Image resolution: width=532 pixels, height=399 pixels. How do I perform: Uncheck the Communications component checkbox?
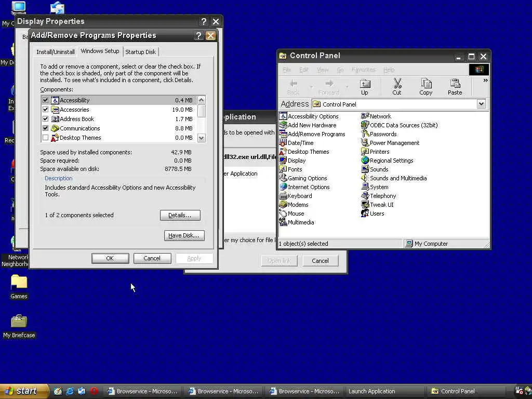tap(46, 128)
